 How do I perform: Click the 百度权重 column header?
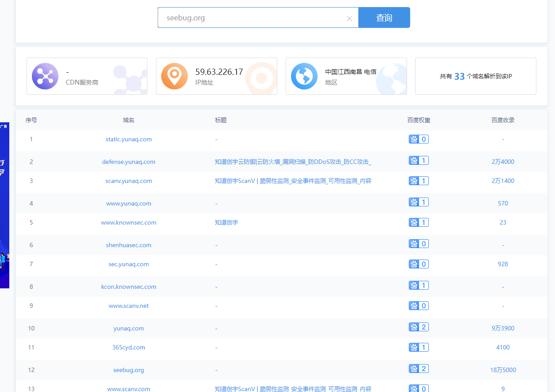(419, 120)
